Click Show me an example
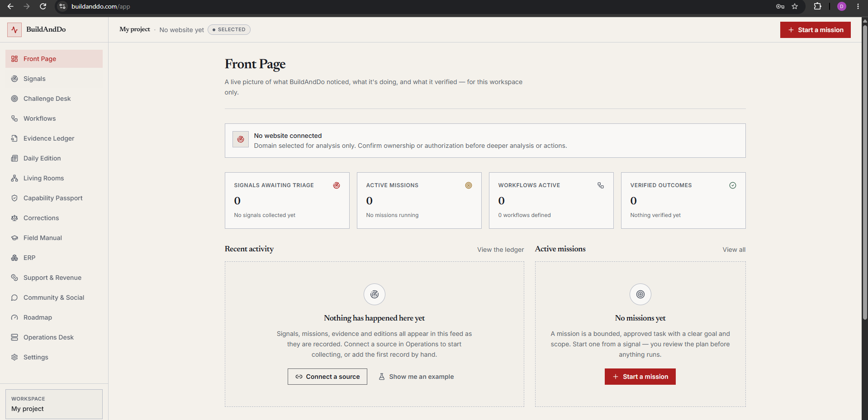Screen dimensions: 868x420 coord(416,377)
